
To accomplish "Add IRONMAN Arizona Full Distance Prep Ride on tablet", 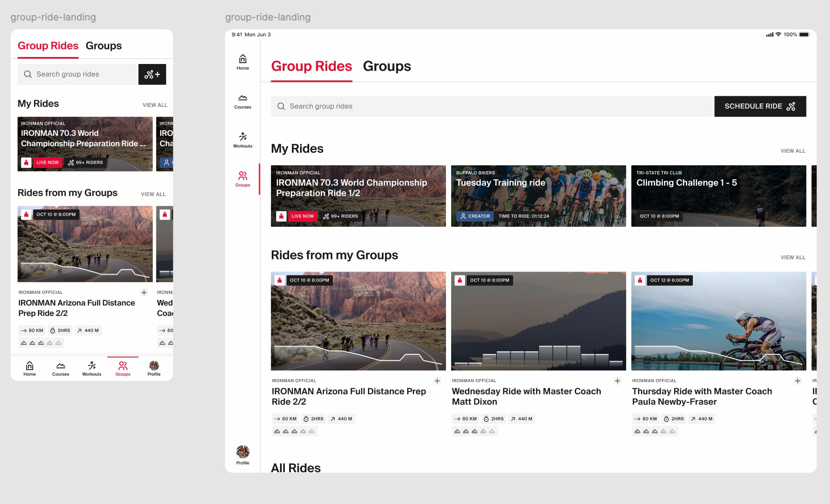I will 437,381.
